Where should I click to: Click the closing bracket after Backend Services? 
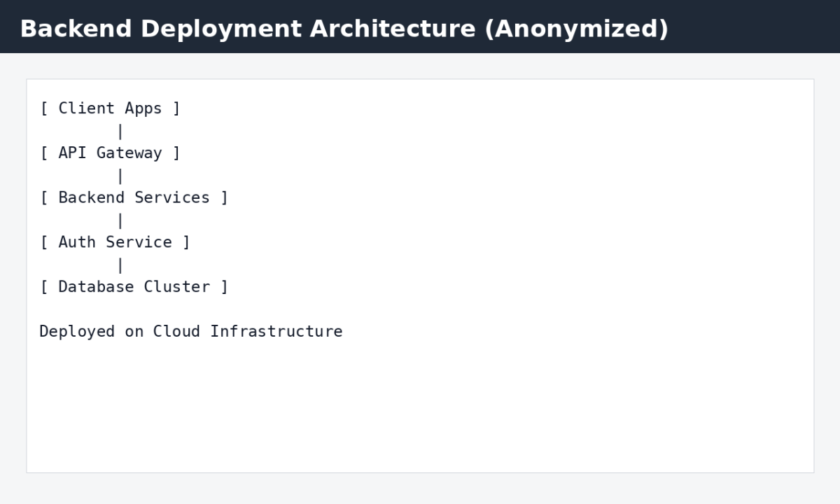(224, 198)
